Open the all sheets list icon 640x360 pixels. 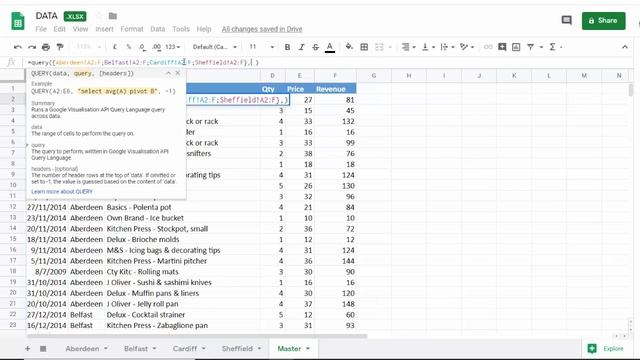tap(43, 349)
